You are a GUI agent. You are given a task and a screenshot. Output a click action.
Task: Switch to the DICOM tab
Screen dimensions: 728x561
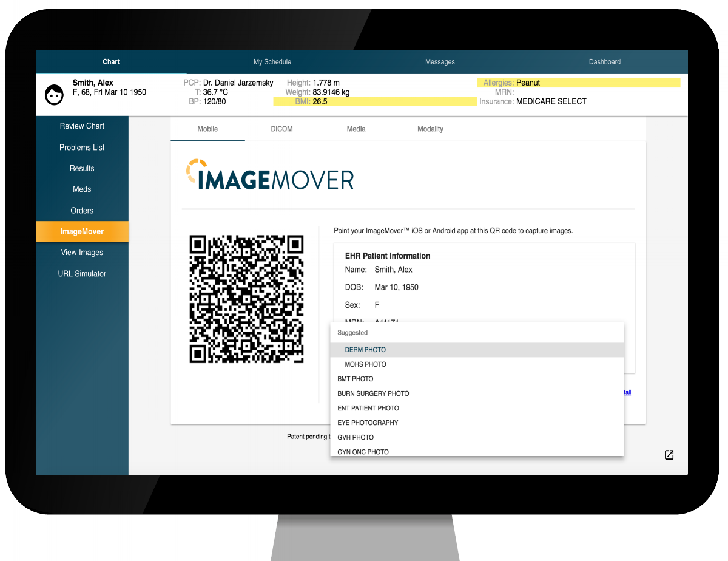coord(281,129)
